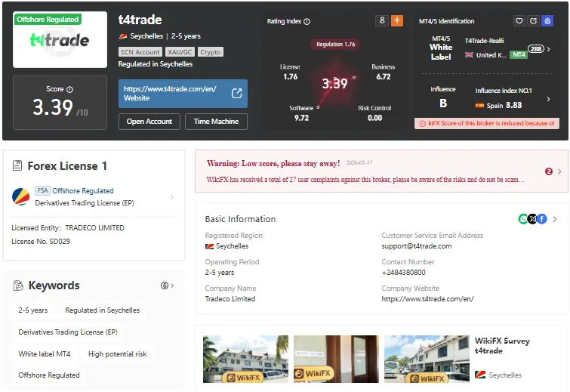Image resolution: width=570 pixels, height=392 pixels.
Task: Click the United Kingdom flag icon
Action: pyautogui.click(x=469, y=55)
